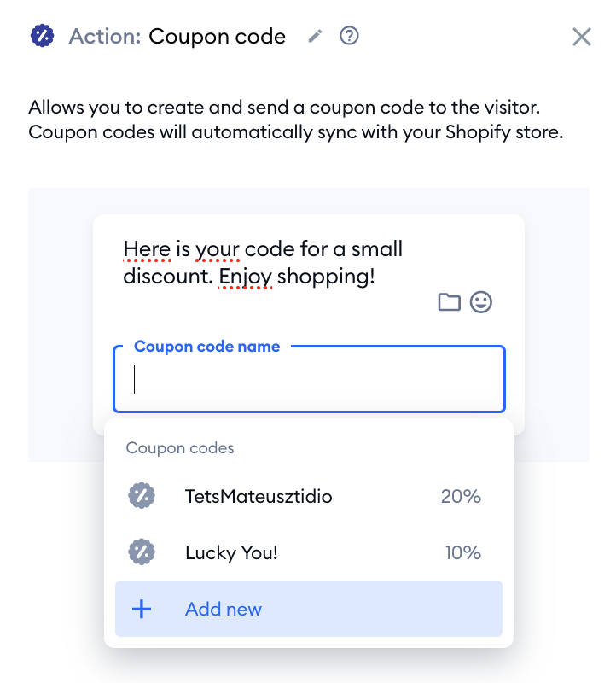Click the coupon icon next to Lucky You!

point(142,552)
